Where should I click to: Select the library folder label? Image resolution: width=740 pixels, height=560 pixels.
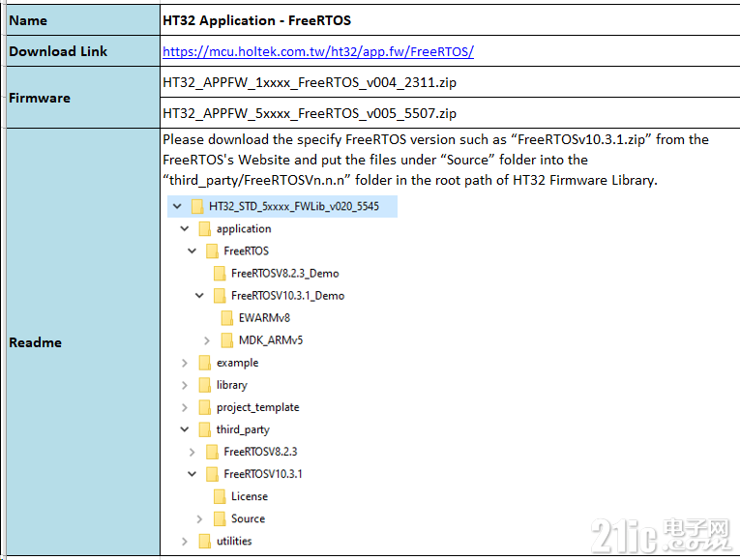pos(232,386)
